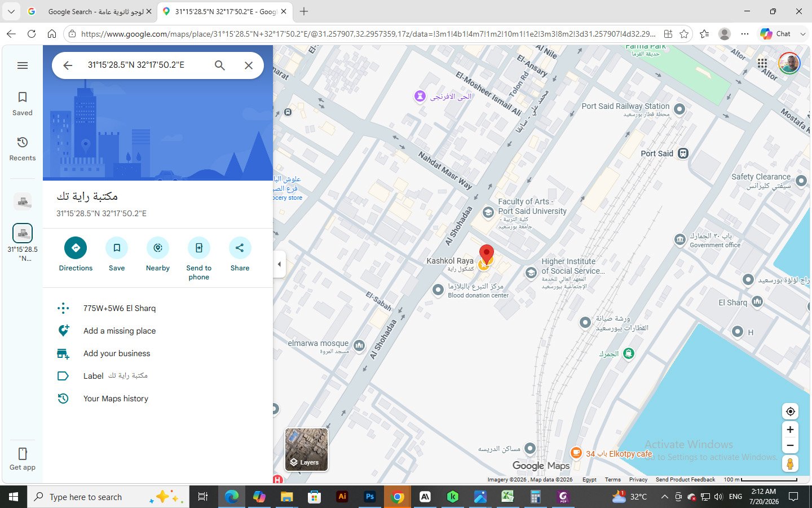Click the magnifier search icon in Maps
The height and width of the screenshot is (508, 812).
[220, 65]
